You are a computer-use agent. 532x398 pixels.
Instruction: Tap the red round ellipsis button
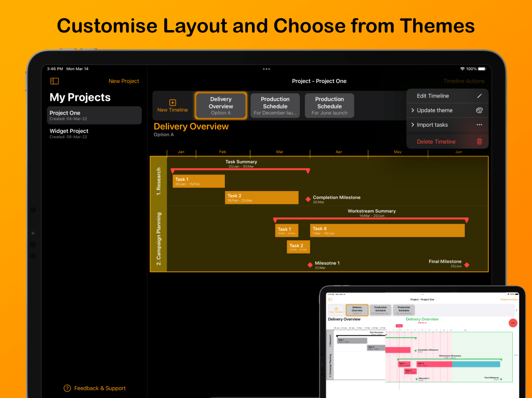[513, 323]
